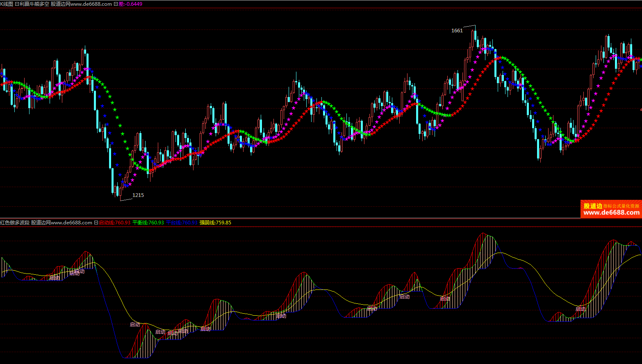Click the yellow 强弱线:759.85 legend
Viewport: 642px width, 364px height.
coord(215,223)
